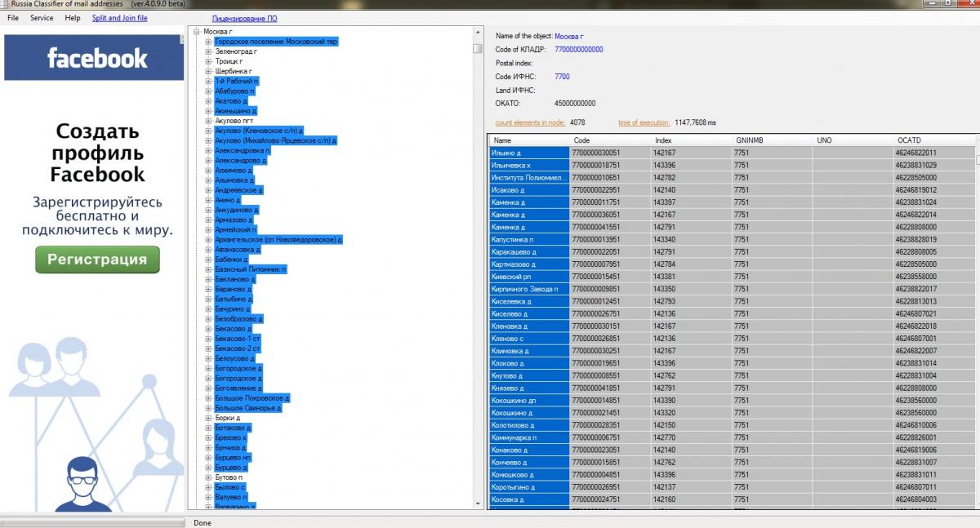Image resolution: width=980 pixels, height=528 pixels.
Task: Sort table by Index column header
Action: click(690, 140)
